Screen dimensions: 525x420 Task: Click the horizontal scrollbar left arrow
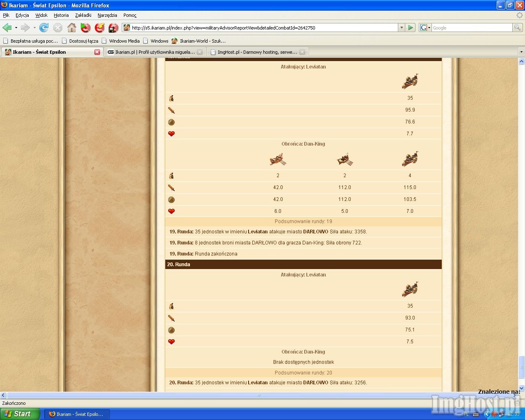pyautogui.click(x=3, y=395)
